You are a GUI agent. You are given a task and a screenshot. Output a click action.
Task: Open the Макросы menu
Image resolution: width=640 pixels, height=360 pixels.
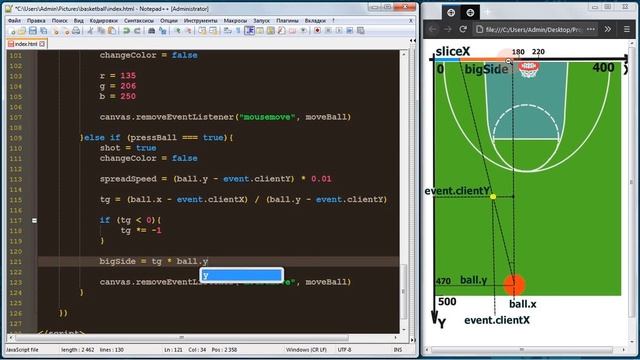[x=235, y=20]
